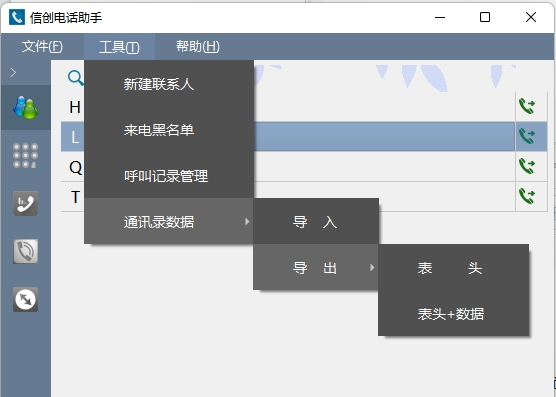
Task: Choose 表头+数据 export option
Action: click(x=454, y=313)
